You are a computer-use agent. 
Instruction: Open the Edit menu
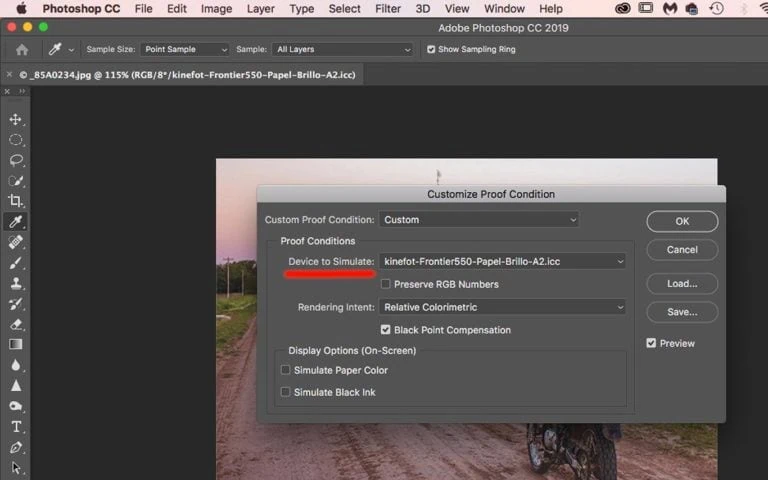(x=177, y=9)
